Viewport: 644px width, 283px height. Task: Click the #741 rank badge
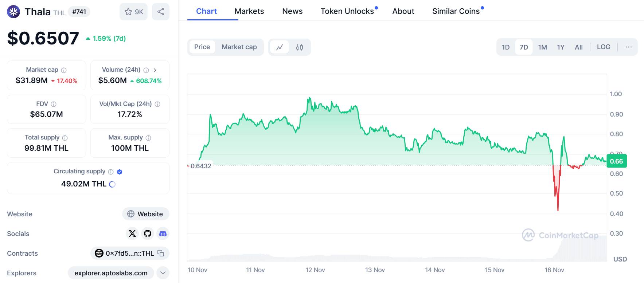(x=79, y=12)
